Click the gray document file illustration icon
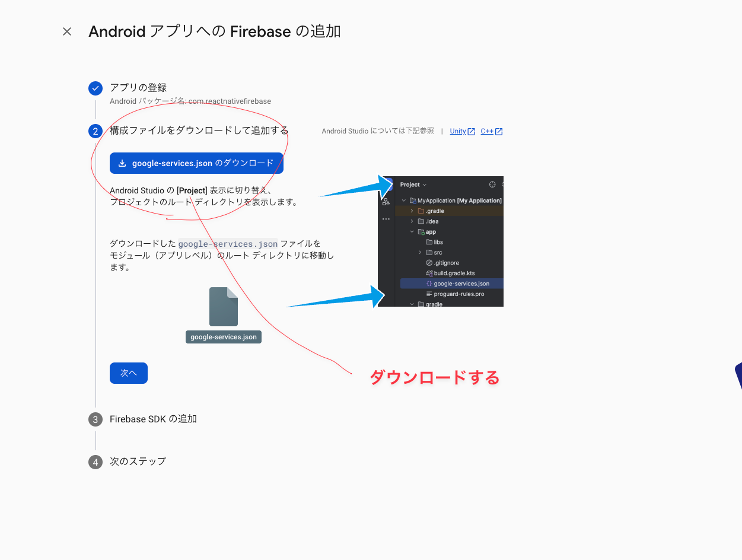The image size is (742, 560). pos(224,307)
